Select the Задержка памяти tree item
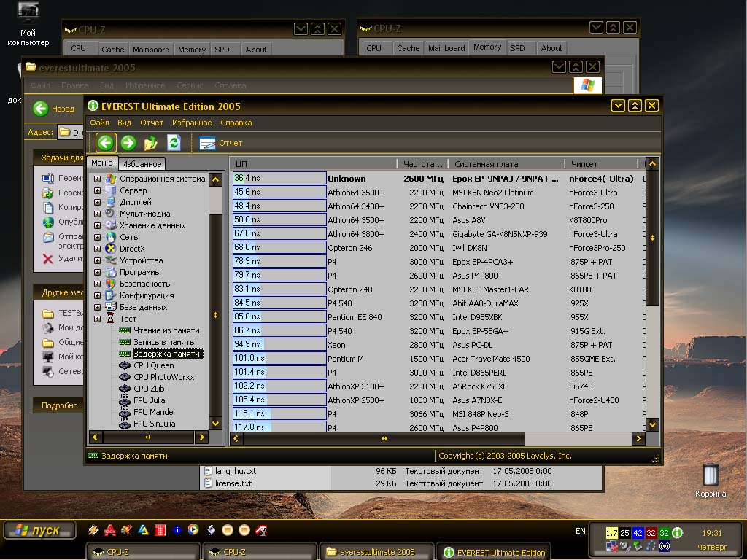 click(166, 354)
